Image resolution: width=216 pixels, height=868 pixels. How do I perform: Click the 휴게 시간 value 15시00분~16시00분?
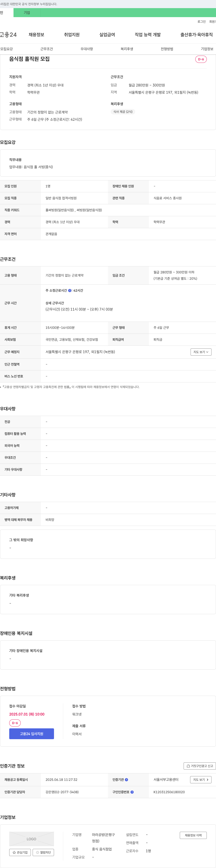pyautogui.click(x=60, y=327)
